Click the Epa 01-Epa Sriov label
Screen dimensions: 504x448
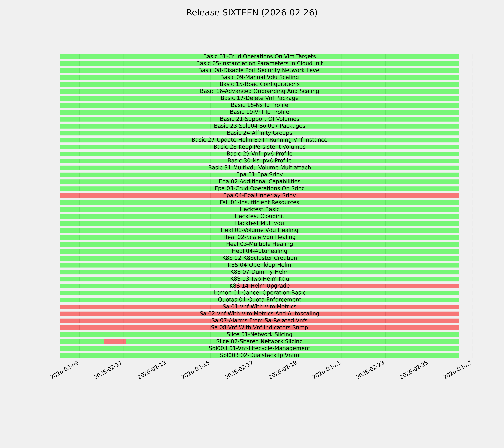click(259, 175)
